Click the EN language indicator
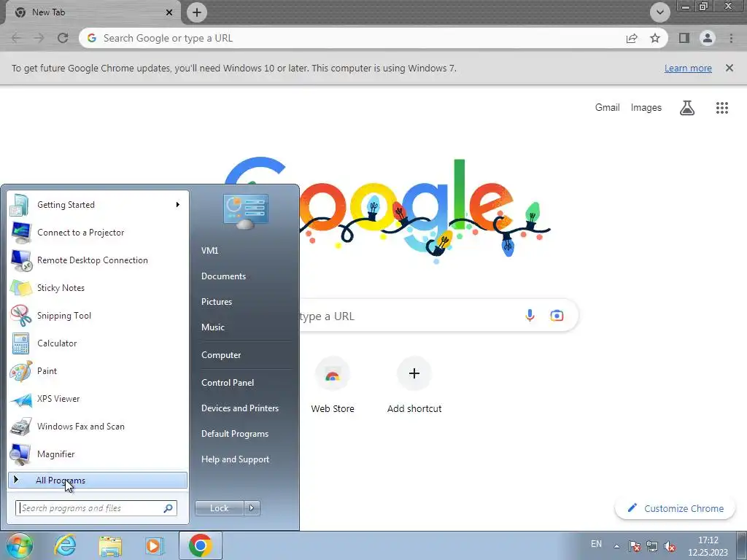This screenshot has height=560, width=747. pos(596,544)
